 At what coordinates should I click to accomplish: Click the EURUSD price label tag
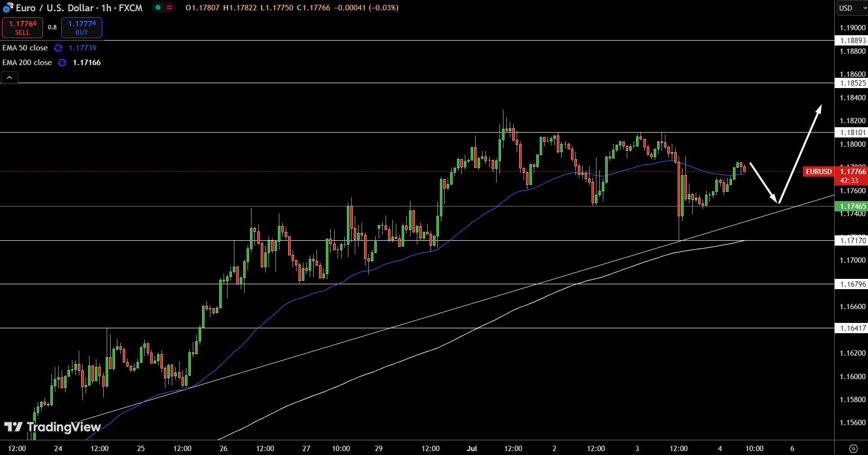[819, 172]
